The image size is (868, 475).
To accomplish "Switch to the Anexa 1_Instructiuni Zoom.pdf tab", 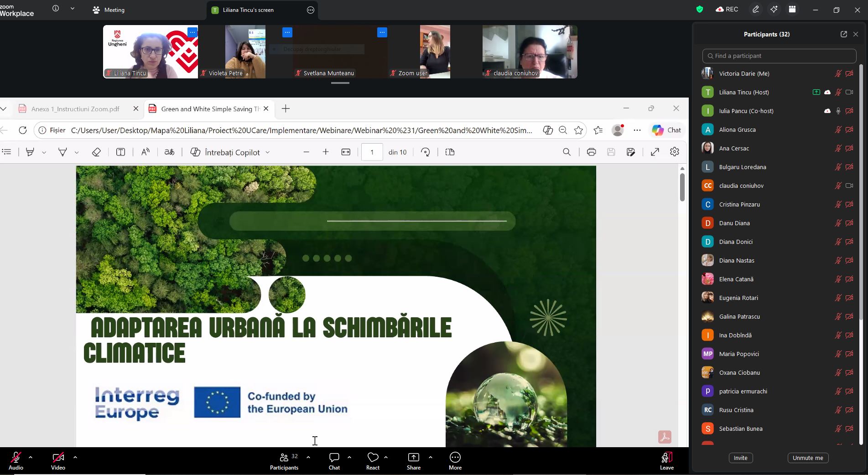I will click(75, 109).
